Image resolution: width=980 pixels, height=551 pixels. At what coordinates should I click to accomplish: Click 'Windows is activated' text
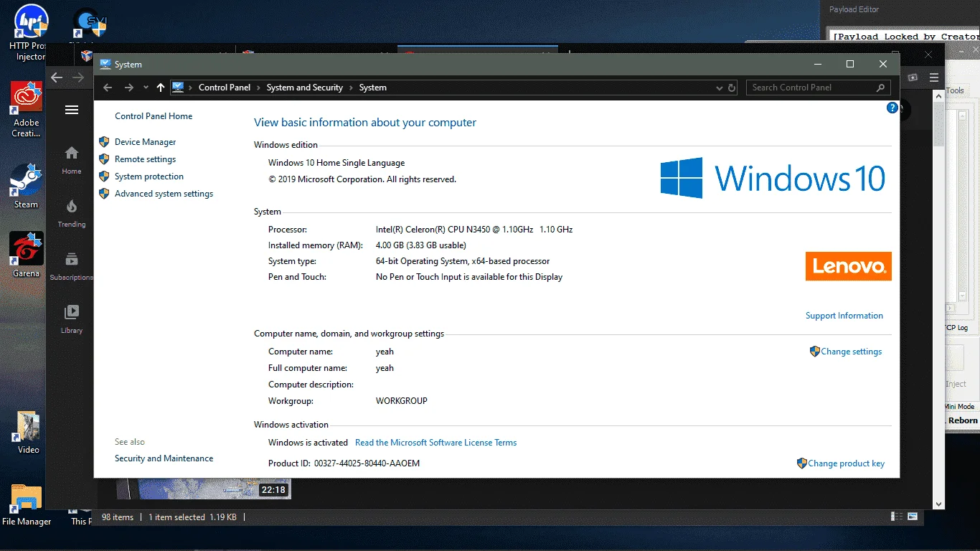coord(308,443)
